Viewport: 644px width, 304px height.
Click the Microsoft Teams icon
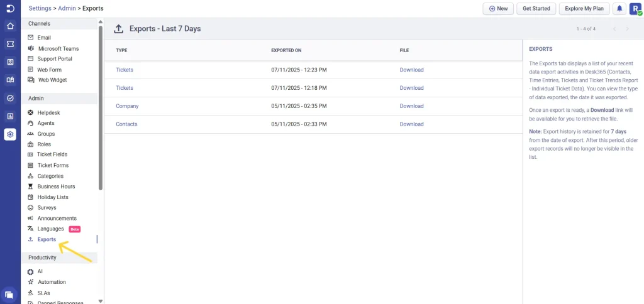[30, 48]
